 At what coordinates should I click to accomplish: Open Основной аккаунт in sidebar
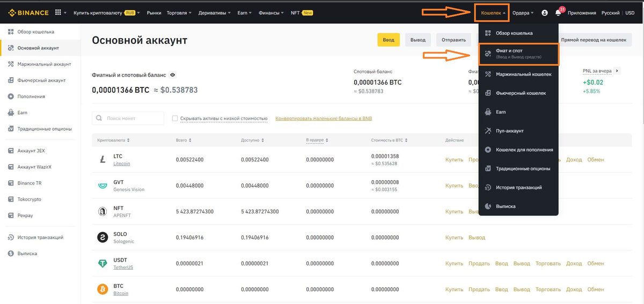click(x=40, y=48)
